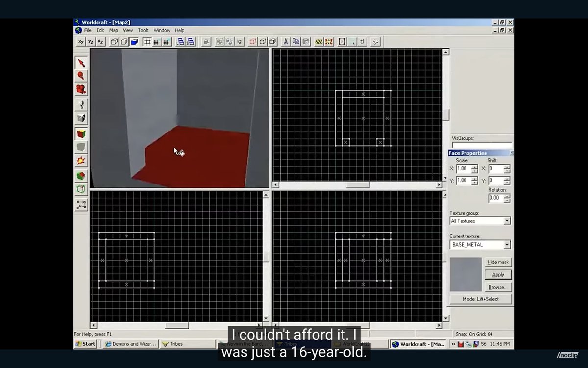Select the Clipping tool

click(x=81, y=175)
